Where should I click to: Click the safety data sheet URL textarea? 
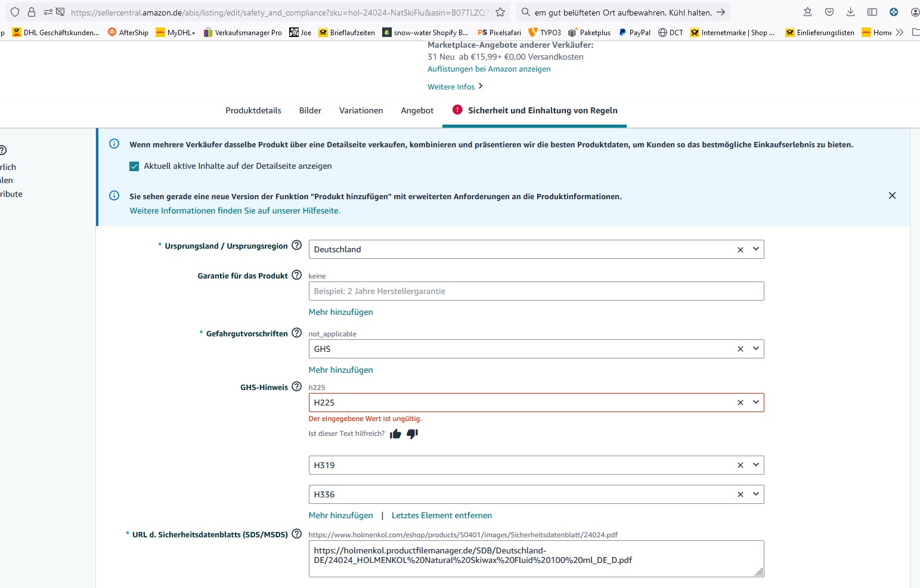coord(536,559)
